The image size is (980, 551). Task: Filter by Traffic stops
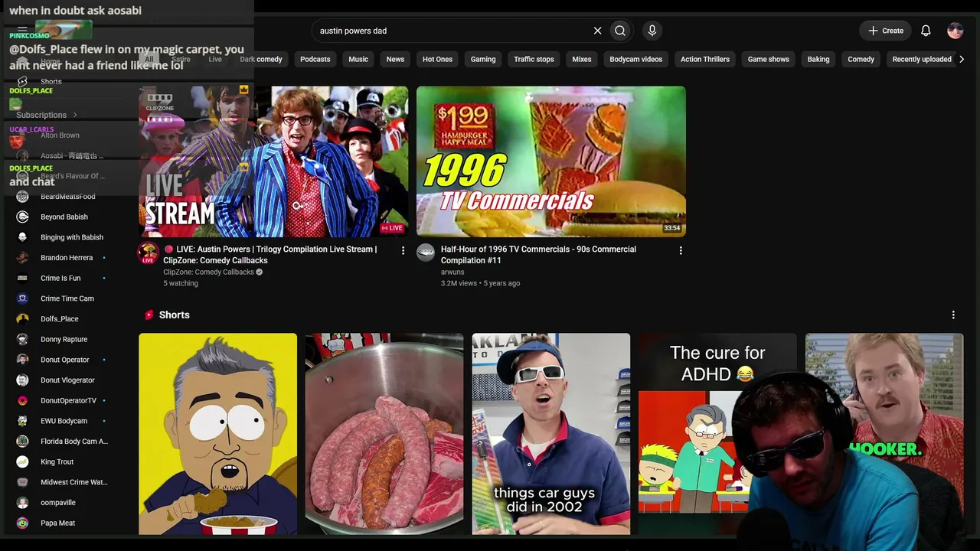[x=534, y=59]
